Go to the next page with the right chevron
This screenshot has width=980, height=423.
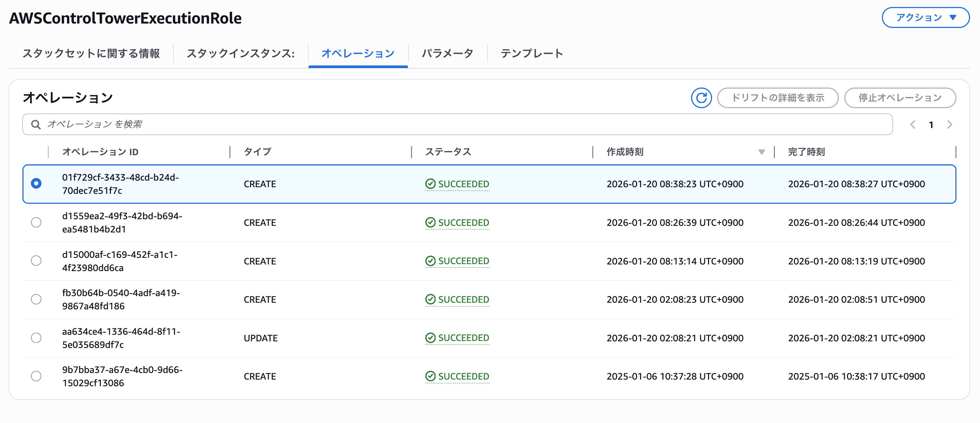950,124
